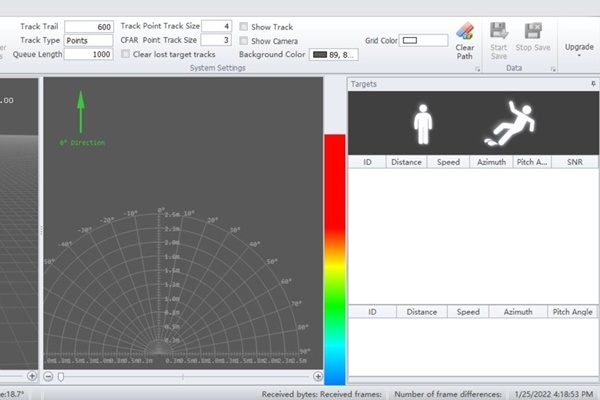Click the standing person icon
Viewport: 600px width, 400px height.
[x=423, y=124]
